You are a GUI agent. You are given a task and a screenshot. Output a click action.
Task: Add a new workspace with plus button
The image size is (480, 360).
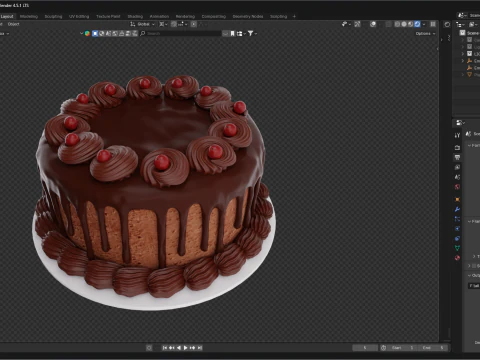(x=294, y=16)
